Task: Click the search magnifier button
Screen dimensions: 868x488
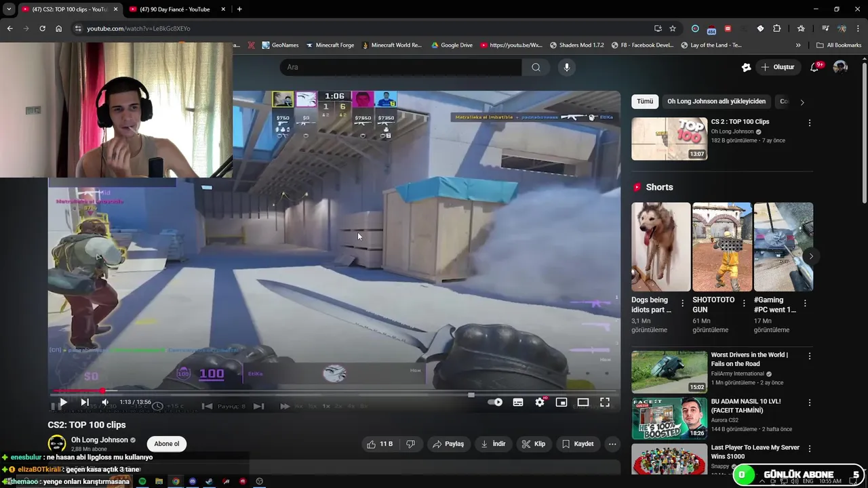Action: [536, 67]
